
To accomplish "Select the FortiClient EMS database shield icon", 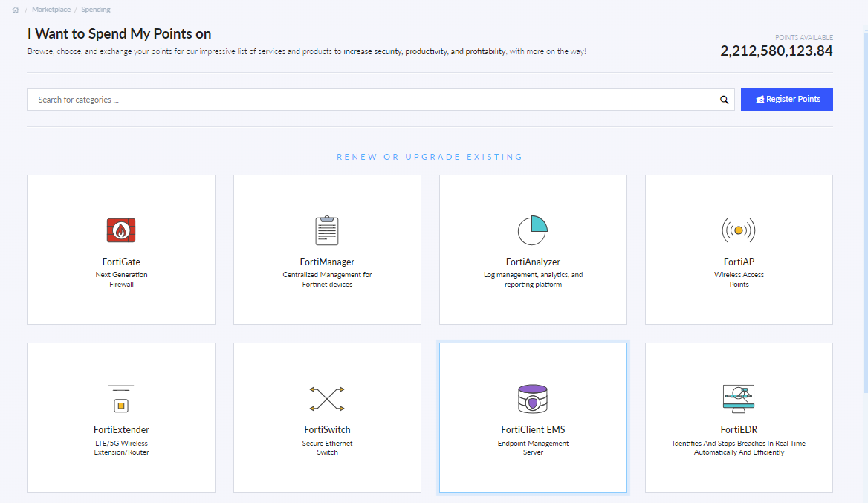I will point(533,398).
